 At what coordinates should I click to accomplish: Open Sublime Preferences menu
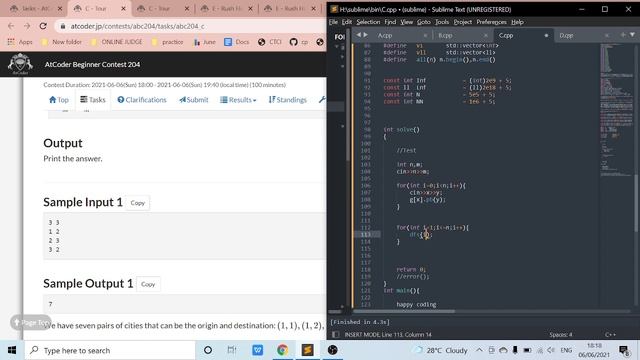(x=491, y=22)
